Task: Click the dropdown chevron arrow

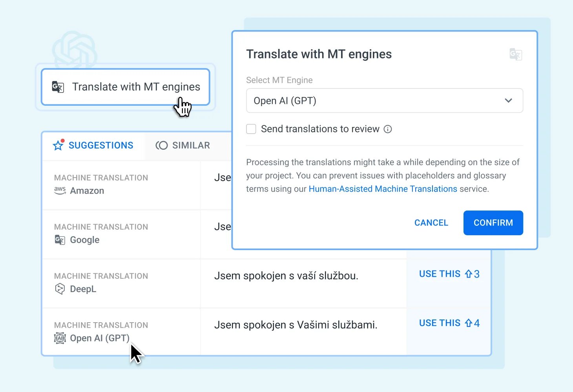Action: coord(508,101)
